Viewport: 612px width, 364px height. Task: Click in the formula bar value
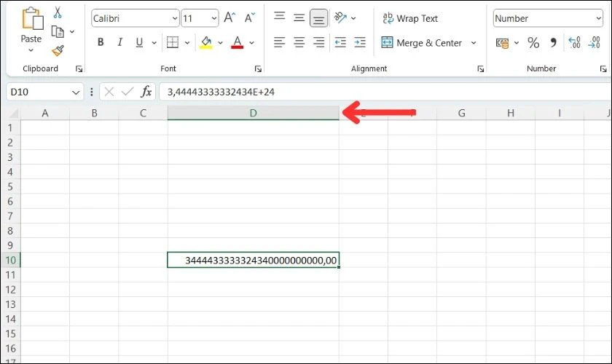(x=221, y=92)
